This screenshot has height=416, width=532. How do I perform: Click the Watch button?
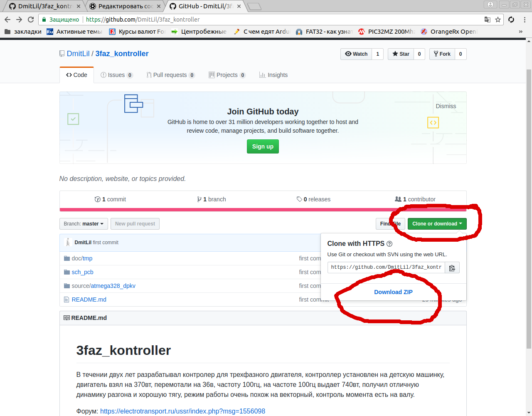coord(356,54)
